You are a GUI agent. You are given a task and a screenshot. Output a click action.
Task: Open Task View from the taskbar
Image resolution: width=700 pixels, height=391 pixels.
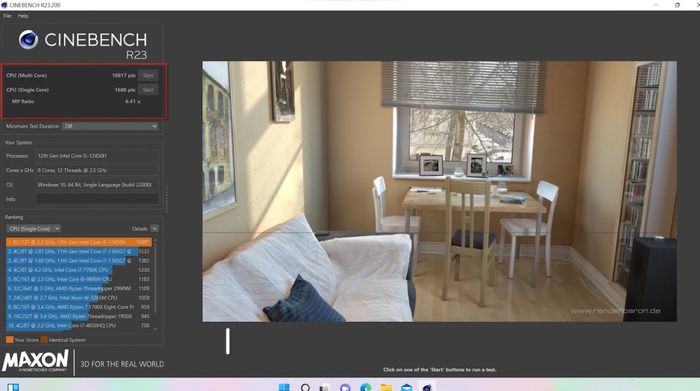325,387
